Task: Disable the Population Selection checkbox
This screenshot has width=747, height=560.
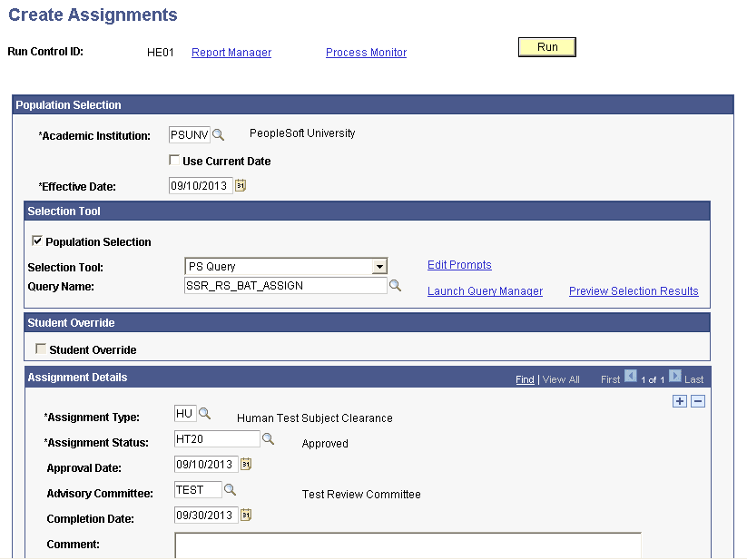Action: click(x=38, y=241)
